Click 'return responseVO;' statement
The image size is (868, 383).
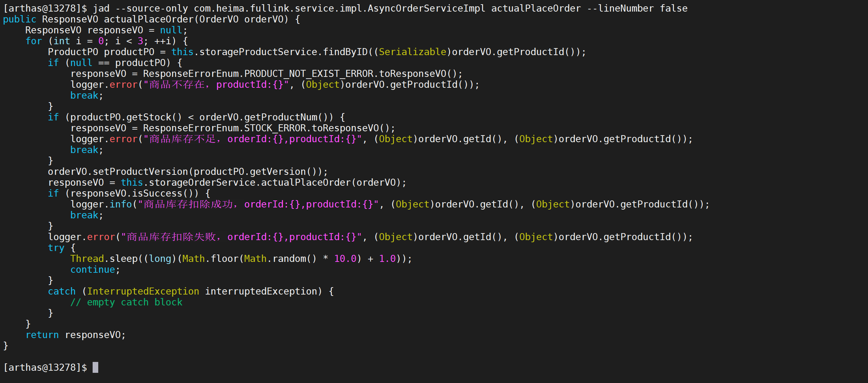pos(76,335)
